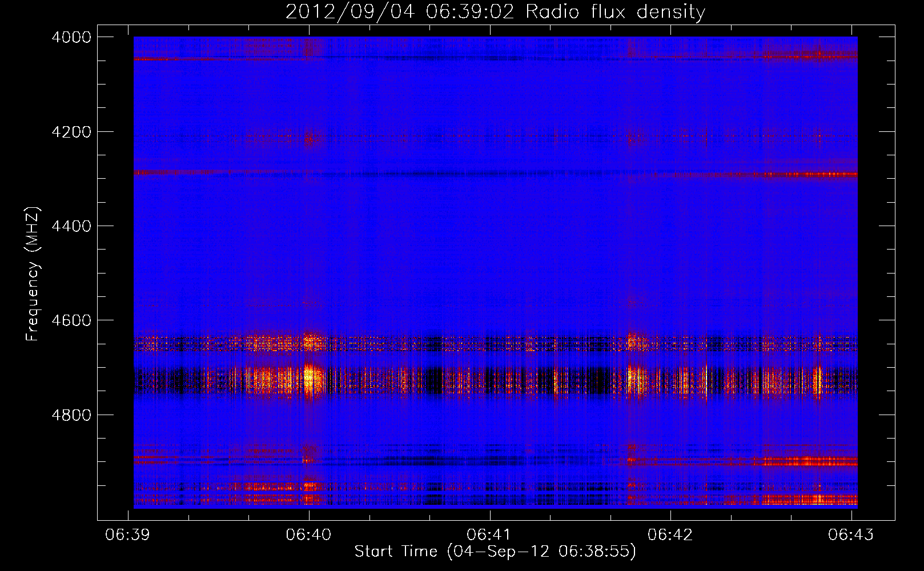Image resolution: width=924 pixels, height=571 pixels.
Task: Click the "Start Time (04-Sep-12 06:38:55)" axis label
Action: point(495,552)
